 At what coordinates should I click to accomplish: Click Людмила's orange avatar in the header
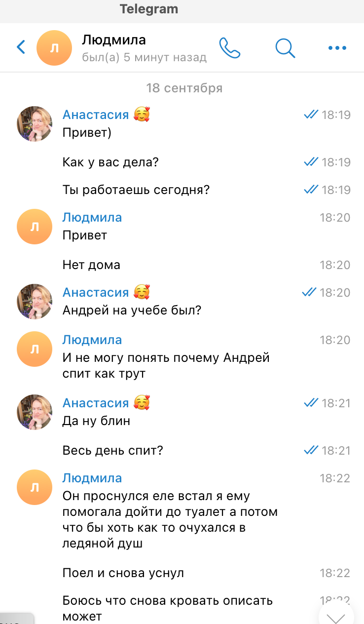click(x=55, y=48)
